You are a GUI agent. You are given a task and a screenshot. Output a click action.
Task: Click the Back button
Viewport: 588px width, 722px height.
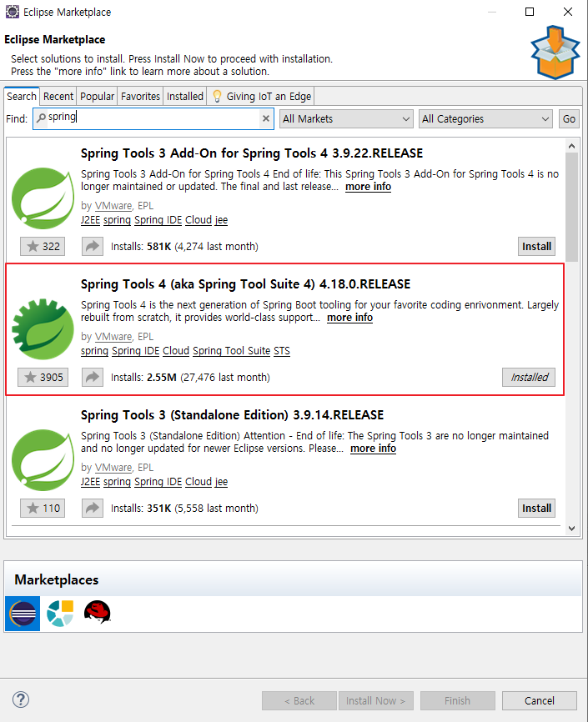tap(299, 700)
